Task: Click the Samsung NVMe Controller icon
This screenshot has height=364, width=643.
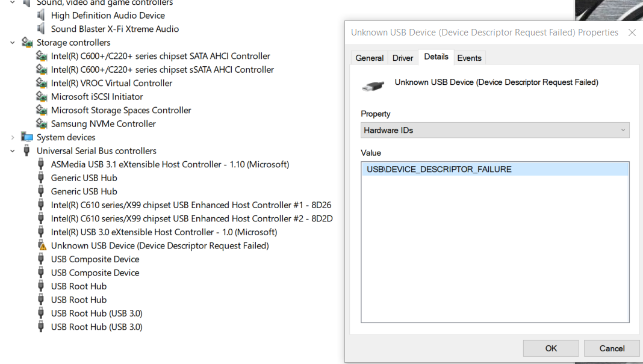Action: tap(42, 123)
